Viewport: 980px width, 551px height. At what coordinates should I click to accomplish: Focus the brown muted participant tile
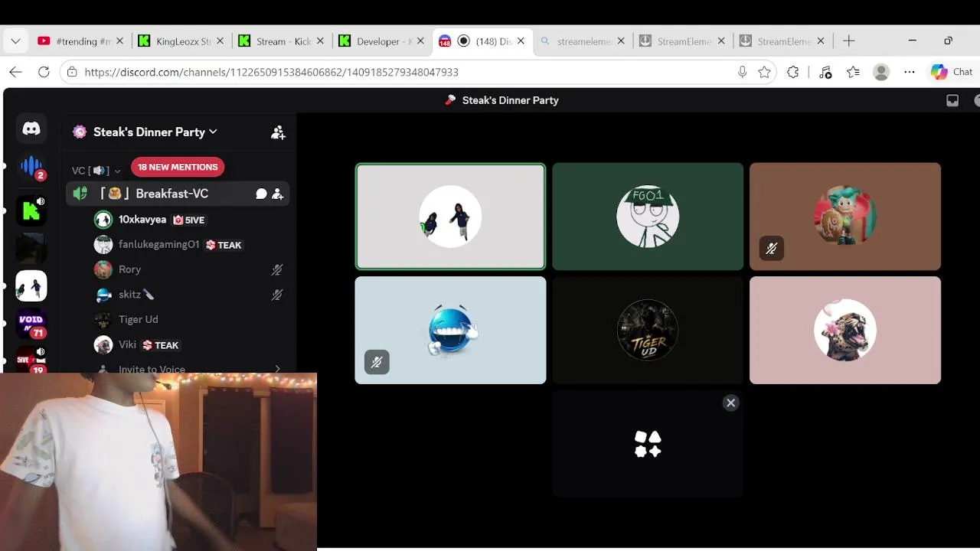[845, 217]
